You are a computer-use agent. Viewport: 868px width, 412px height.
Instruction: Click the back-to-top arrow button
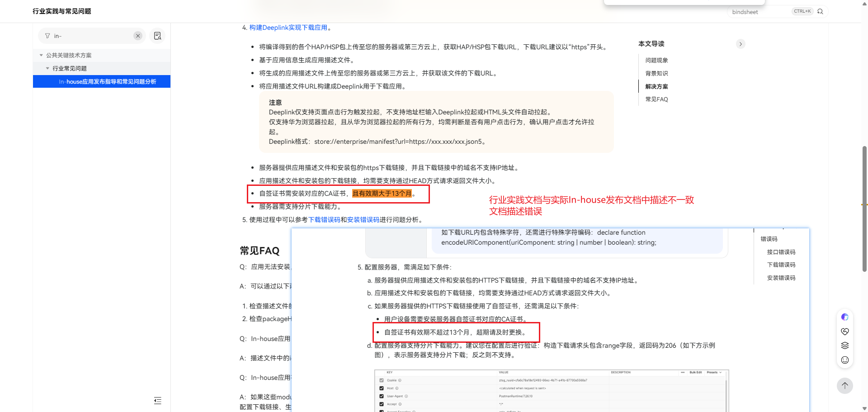coord(844,386)
